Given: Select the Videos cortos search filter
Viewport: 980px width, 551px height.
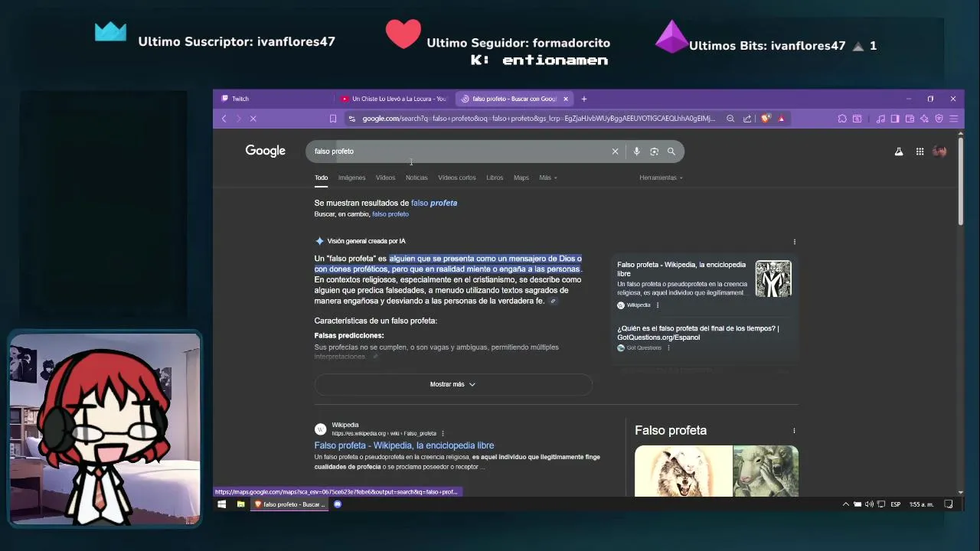Looking at the screenshot, I should click(x=457, y=178).
